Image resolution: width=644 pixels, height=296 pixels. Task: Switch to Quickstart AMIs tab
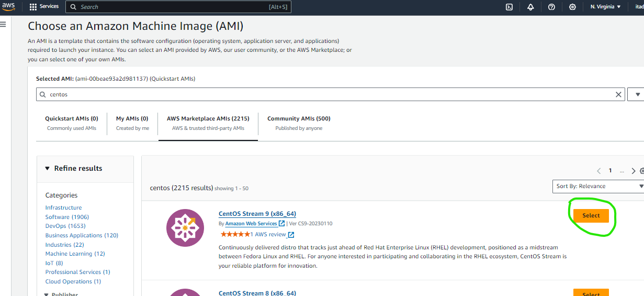tap(71, 123)
